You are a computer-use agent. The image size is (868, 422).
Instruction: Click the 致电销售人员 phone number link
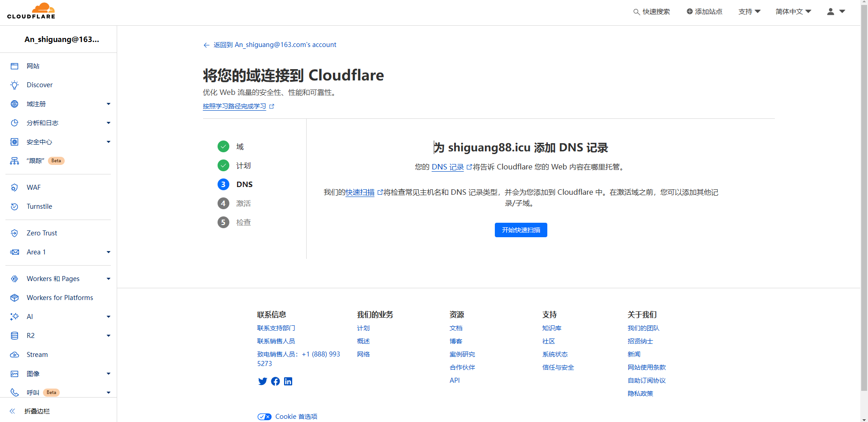point(299,359)
